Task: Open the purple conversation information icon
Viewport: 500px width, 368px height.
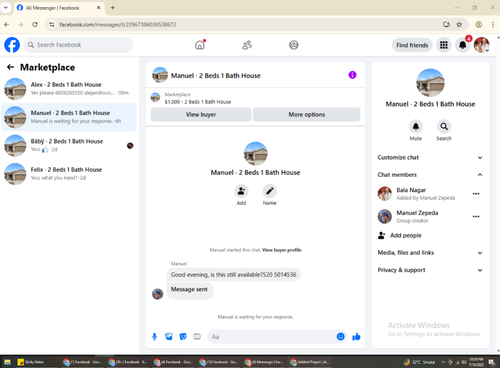Action: [x=352, y=75]
